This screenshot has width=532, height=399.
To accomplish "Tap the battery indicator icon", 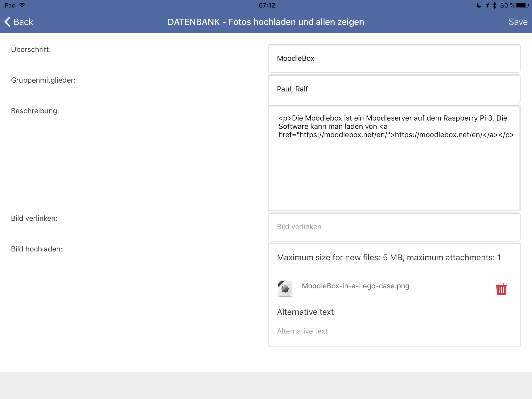I will click(523, 5).
